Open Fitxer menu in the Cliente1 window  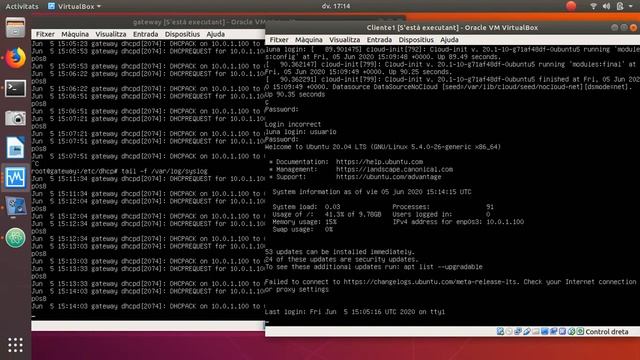(279, 40)
